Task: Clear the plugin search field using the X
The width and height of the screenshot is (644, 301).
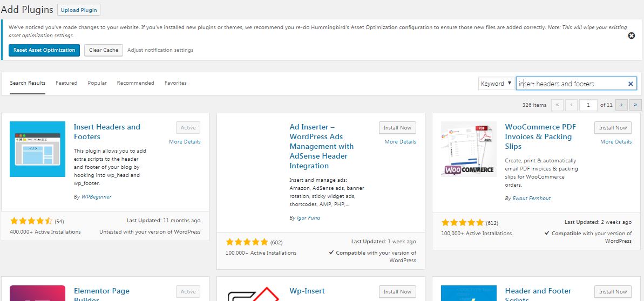Action: point(631,84)
